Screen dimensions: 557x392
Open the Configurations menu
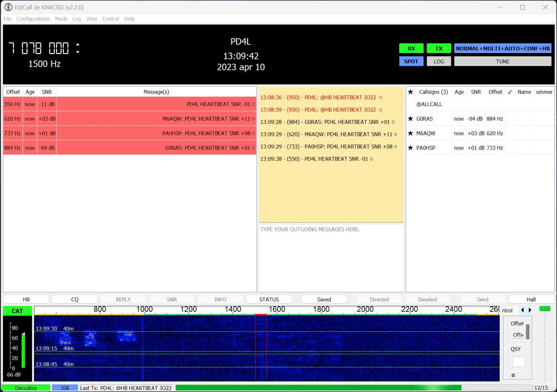(33, 19)
